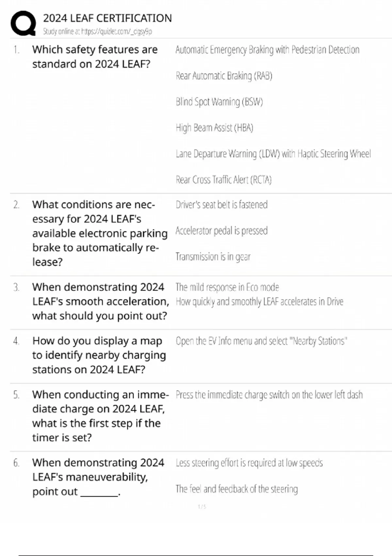Image resolution: width=392 pixels, height=556 pixels.
Task: Click the Rear Automatic Braking (RAB) answer
Action: [224, 76]
